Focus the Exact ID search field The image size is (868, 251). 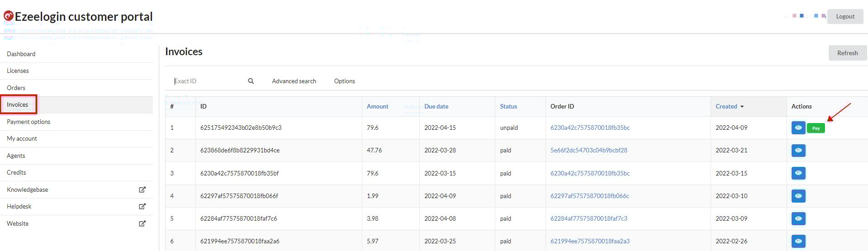click(x=208, y=81)
